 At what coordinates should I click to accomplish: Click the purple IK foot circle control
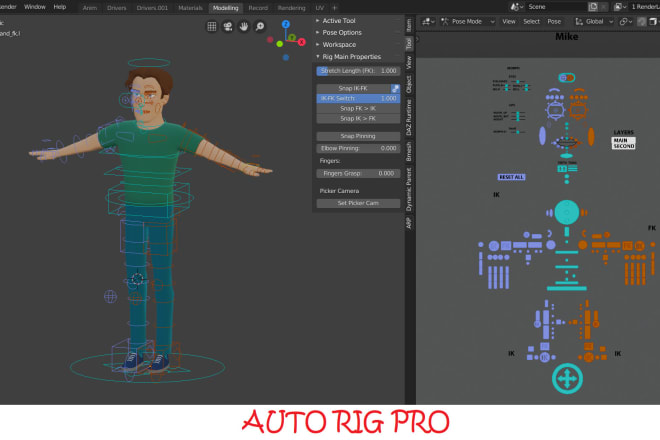pos(544,357)
